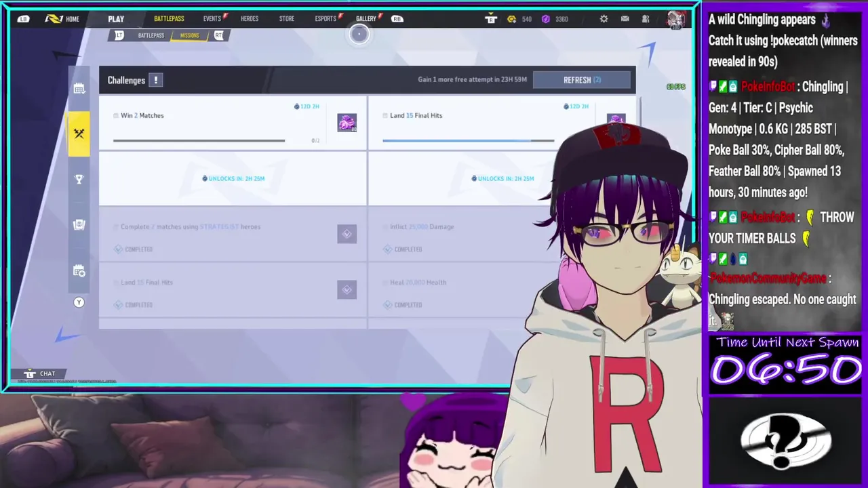This screenshot has height=488, width=868.
Task: Click the reward icon for Win 2 Matches
Action: coord(347,123)
